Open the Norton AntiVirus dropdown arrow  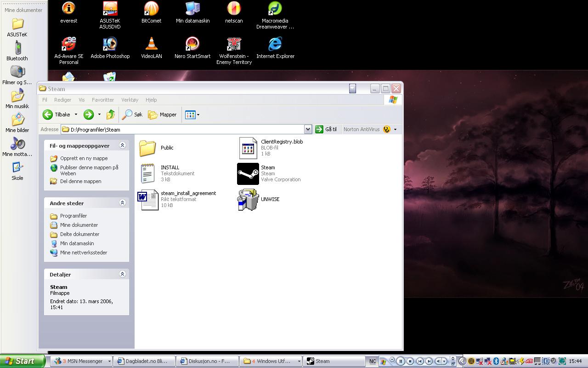click(x=395, y=129)
